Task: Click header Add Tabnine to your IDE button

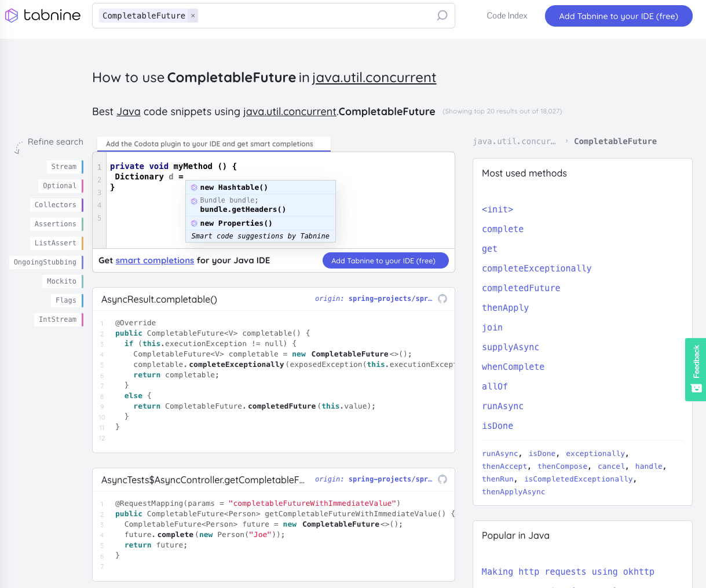Action: point(619,16)
